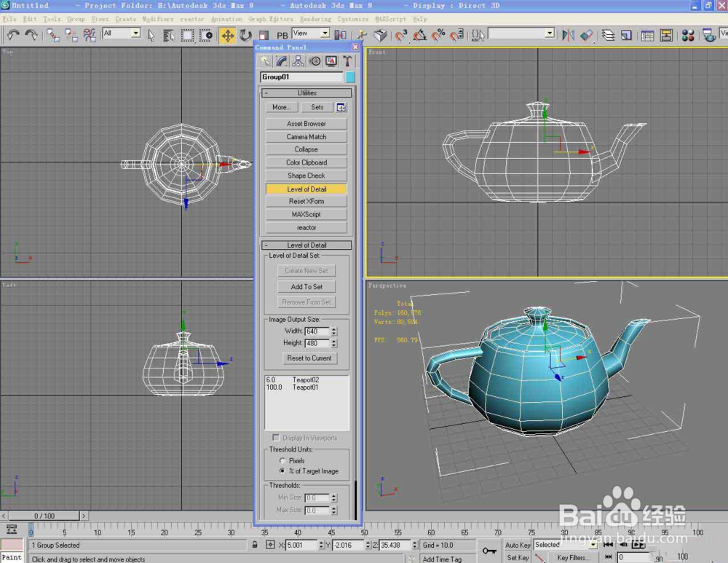
Task: Switch to Hierarchy tab in Command Panel
Action: pos(298,61)
